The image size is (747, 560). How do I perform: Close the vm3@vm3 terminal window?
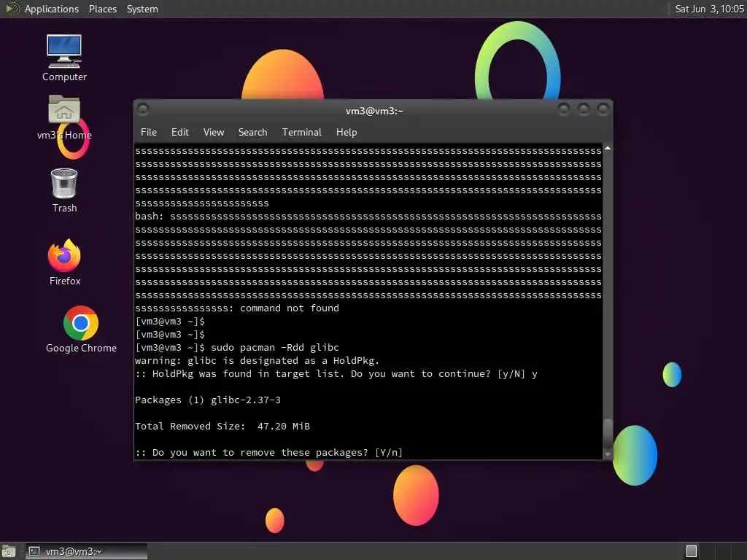pos(603,109)
